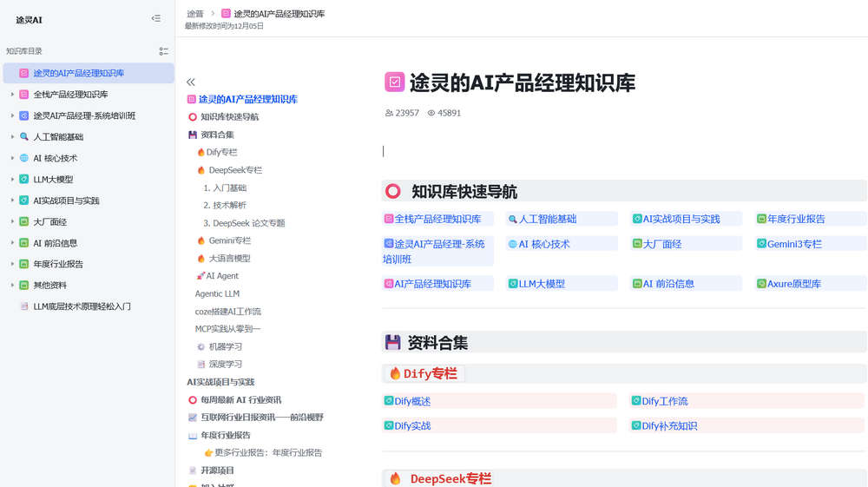This screenshot has width=868, height=487.
Task: Click the empty text line under the stats
Action: click(x=624, y=151)
